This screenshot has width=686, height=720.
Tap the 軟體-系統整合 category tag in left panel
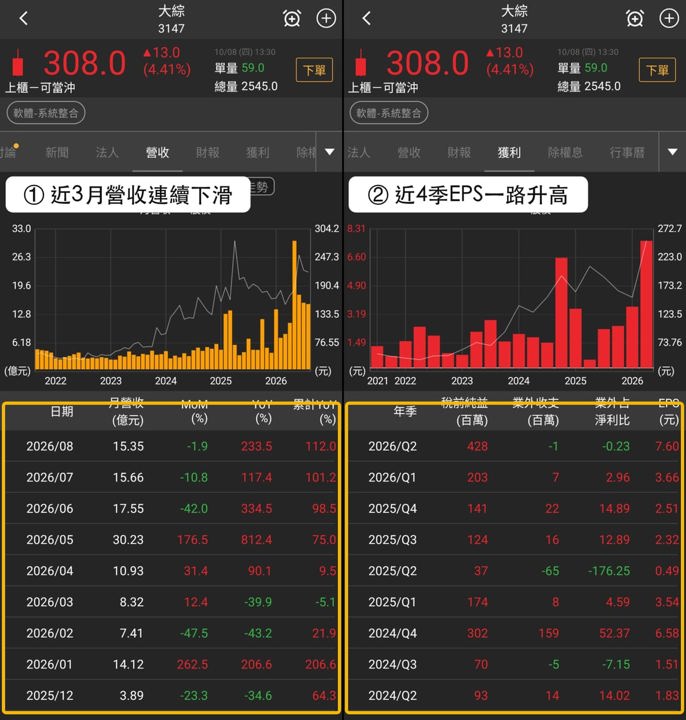[46, 113]
